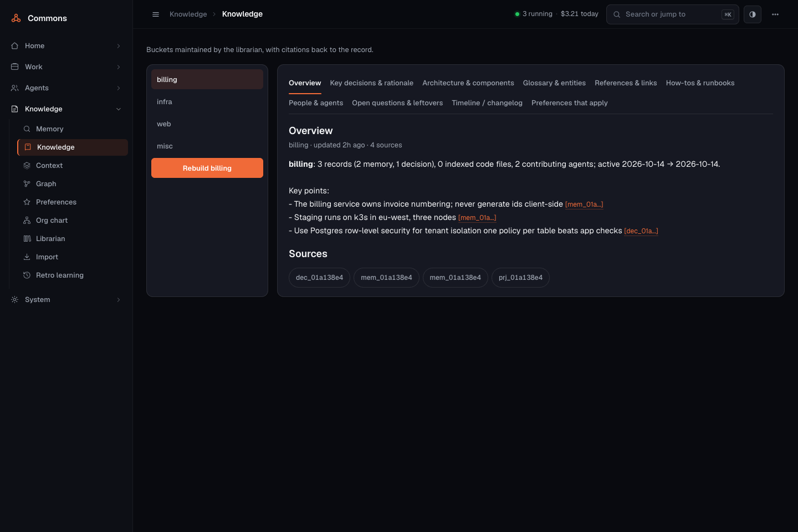This screenshot has width=798, height=532.
Task: Expand the System section chevron
Action: pos(119,300)
